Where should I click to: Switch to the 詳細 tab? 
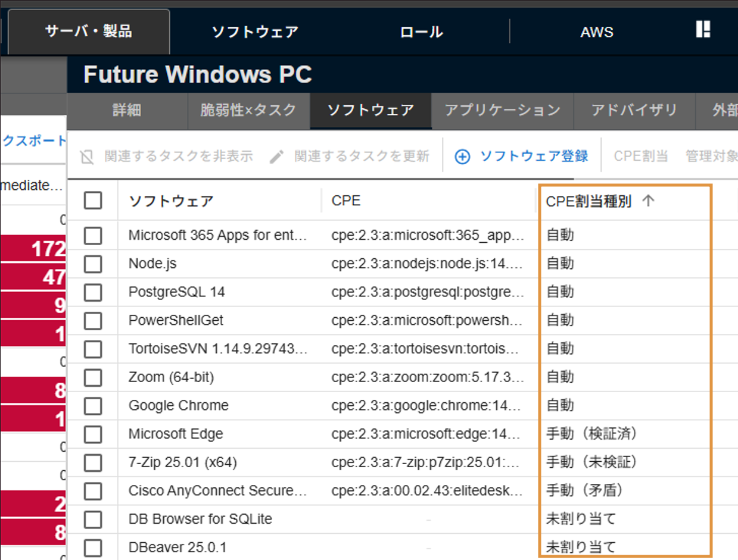pyautogui.click(x=127, y=111)
